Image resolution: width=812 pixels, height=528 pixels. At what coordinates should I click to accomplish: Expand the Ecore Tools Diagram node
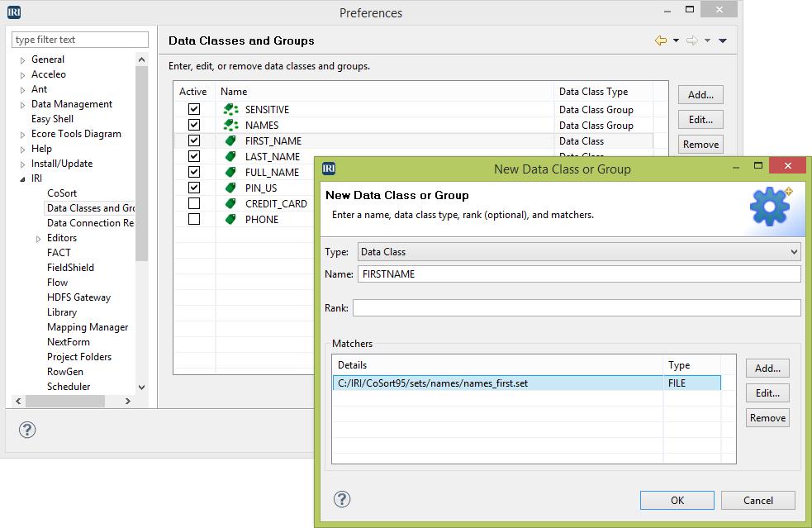(23, 135)
